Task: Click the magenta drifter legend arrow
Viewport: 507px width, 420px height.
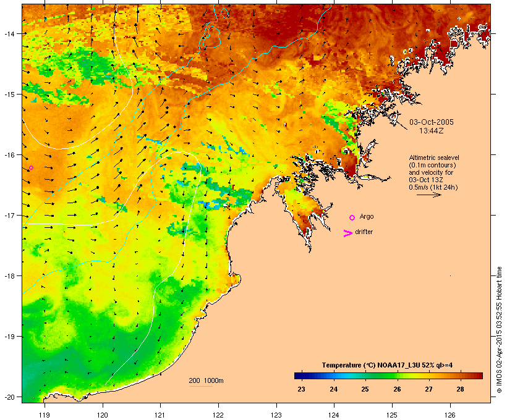Action: point(348,233)
